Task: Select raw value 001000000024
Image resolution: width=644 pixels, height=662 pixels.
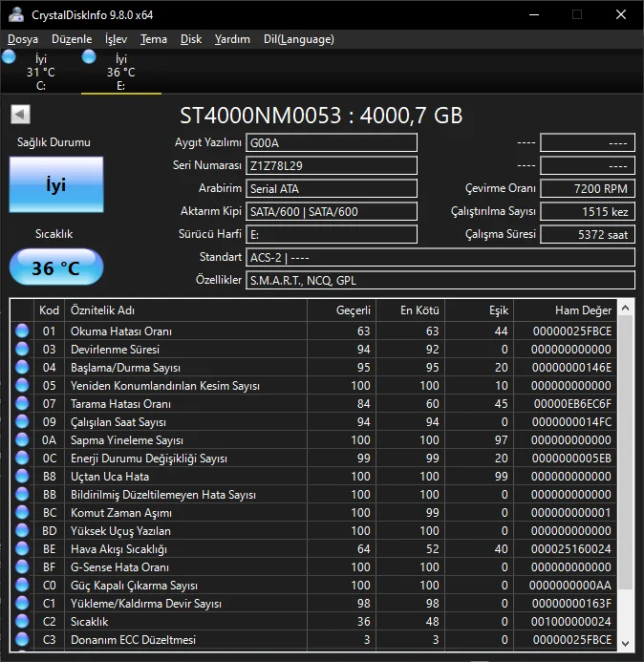Action: [571, 622]
